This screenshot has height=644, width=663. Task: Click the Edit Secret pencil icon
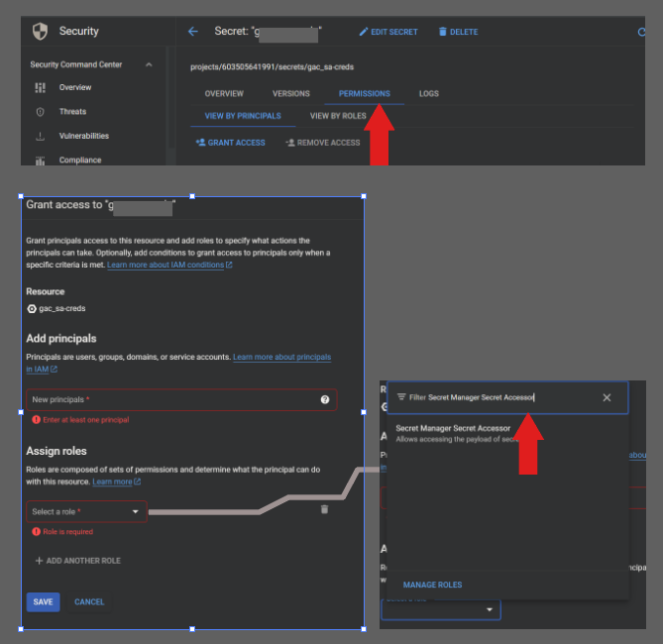363,32
